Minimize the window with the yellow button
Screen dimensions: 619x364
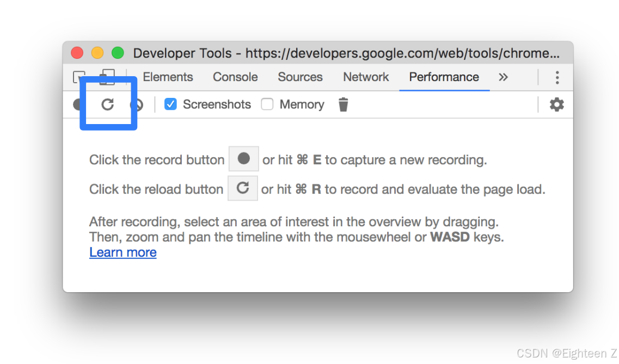(x=97, y=52)
